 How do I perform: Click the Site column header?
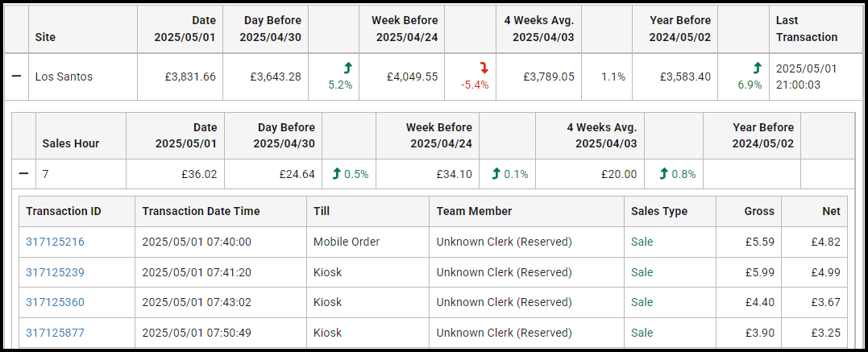45,37
